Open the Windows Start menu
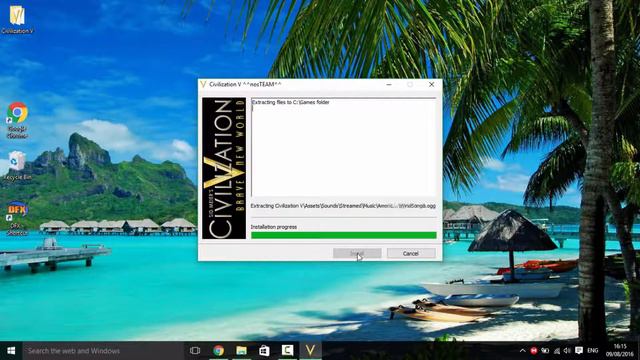 coord(11,351)
